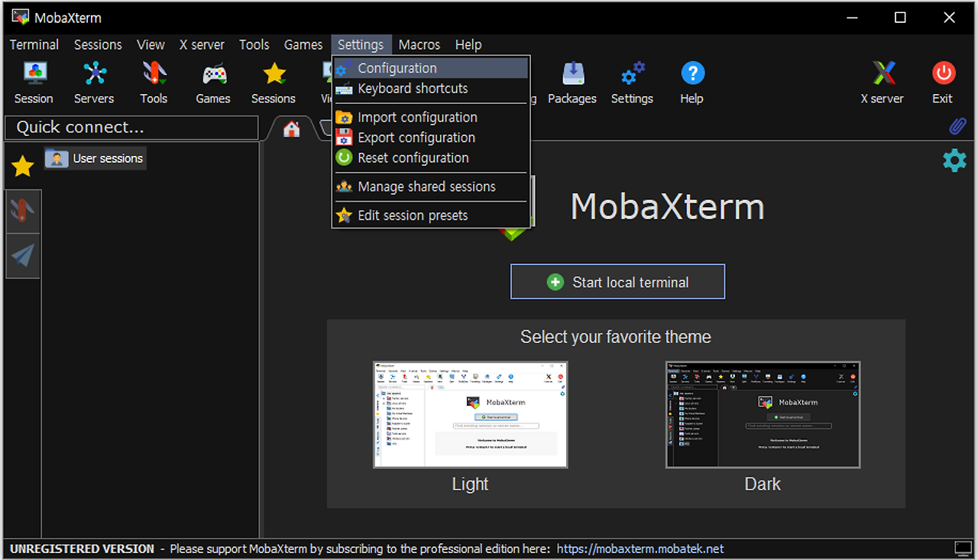This screenshot has height=560, width=978.
Task: Open the X server menu in the menu bar
Action: click(x=202, y=45)
